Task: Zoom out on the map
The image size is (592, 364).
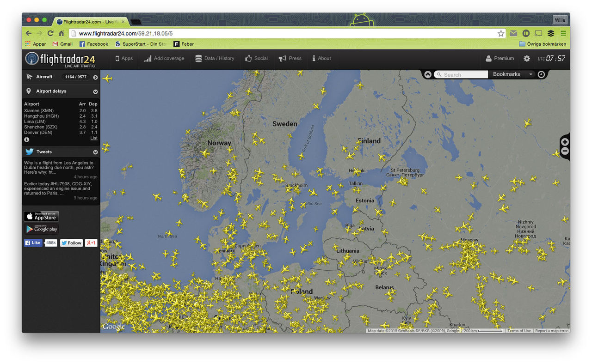Action: click(565, 151)
